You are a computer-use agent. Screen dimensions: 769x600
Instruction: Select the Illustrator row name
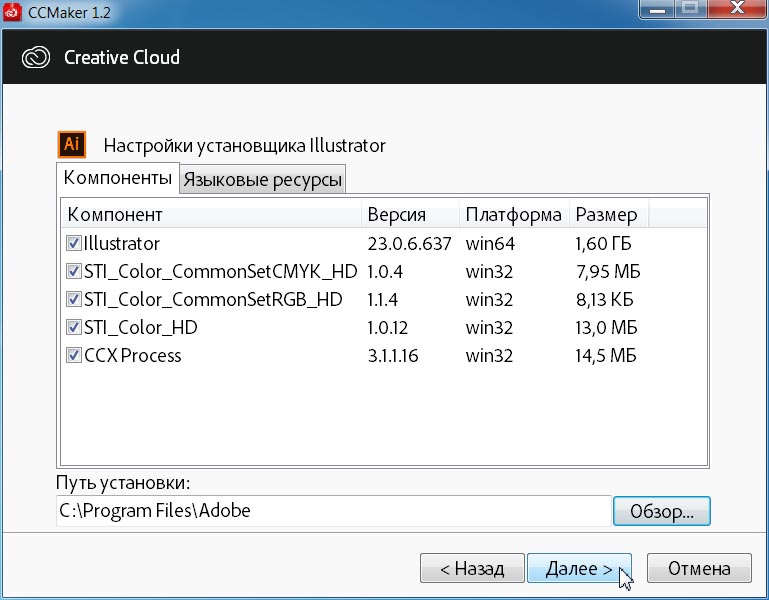(x=122, y=243)
